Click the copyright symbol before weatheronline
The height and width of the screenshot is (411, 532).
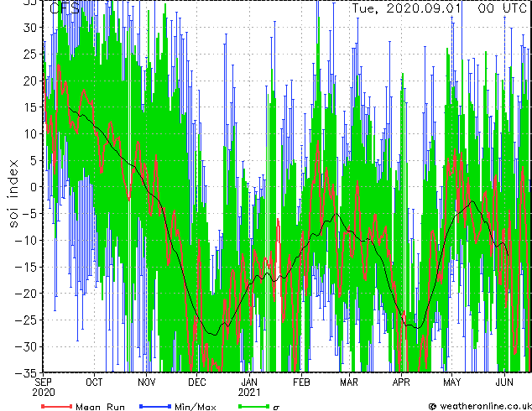click(x=432, y=406)
